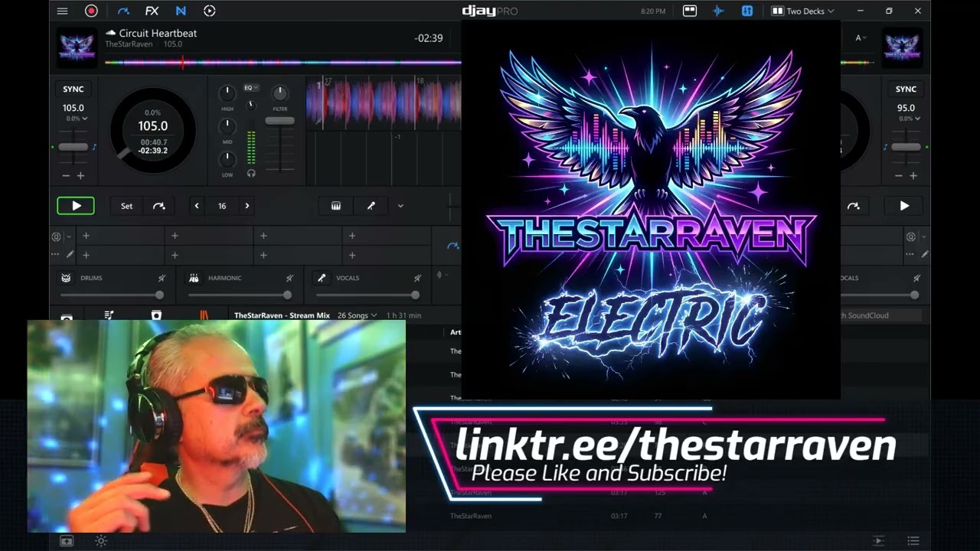Viewport: 980px width, 551px height.
Task: Expand pad mode chevron beside microphone icon
Action: tap(400, 206)
